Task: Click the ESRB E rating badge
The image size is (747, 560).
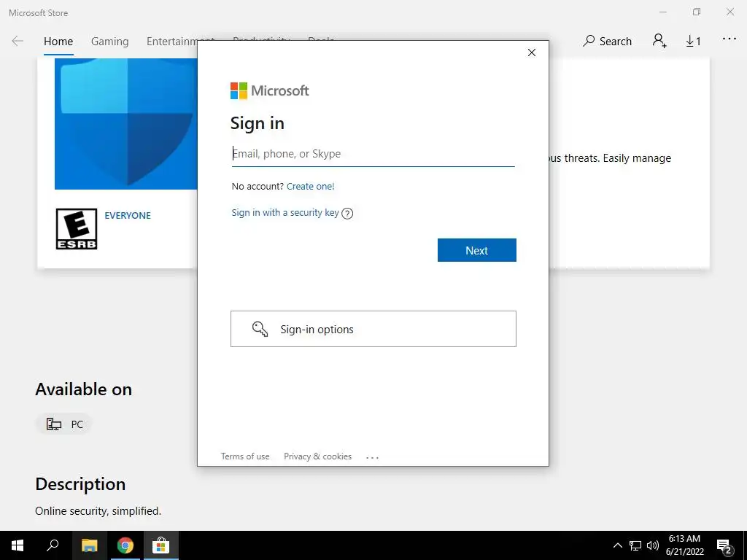Action: [76, 229]
